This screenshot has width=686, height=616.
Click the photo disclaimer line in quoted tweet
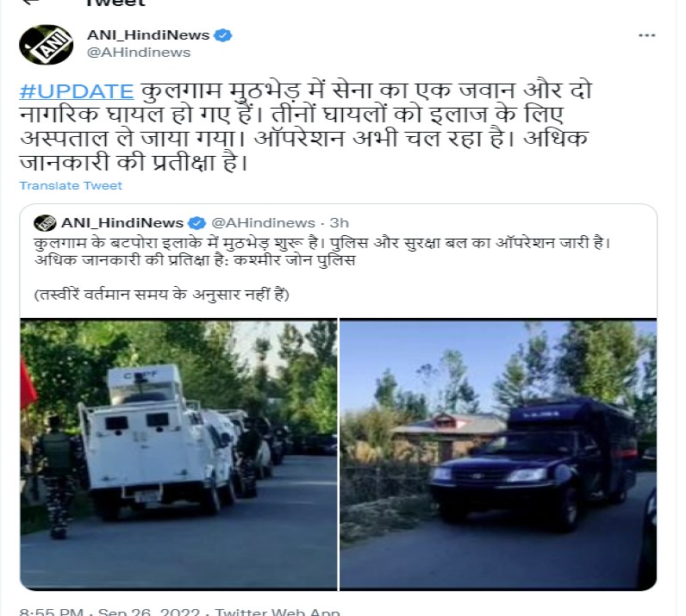pos(162,295)
